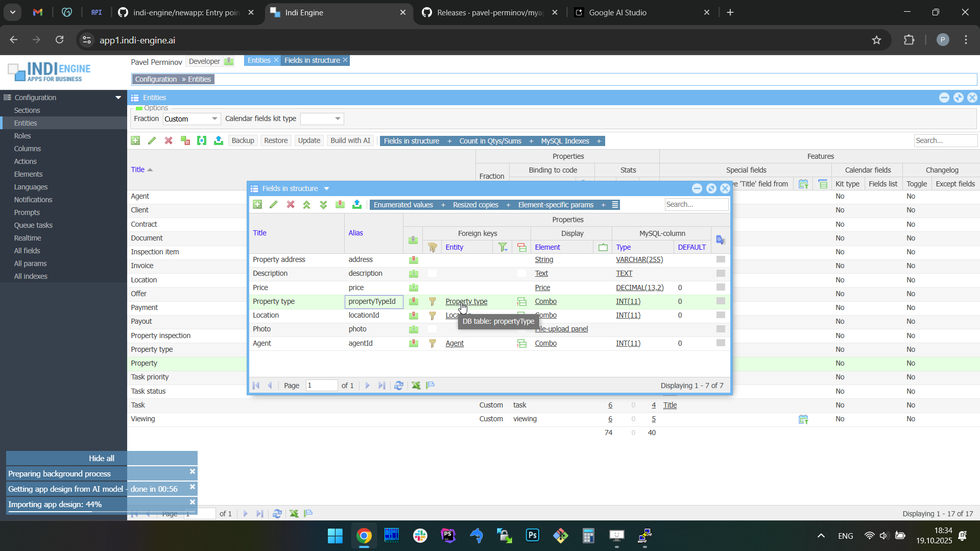Toggle the gray checkbox in Agent row
980x551 pixels.
721,343
